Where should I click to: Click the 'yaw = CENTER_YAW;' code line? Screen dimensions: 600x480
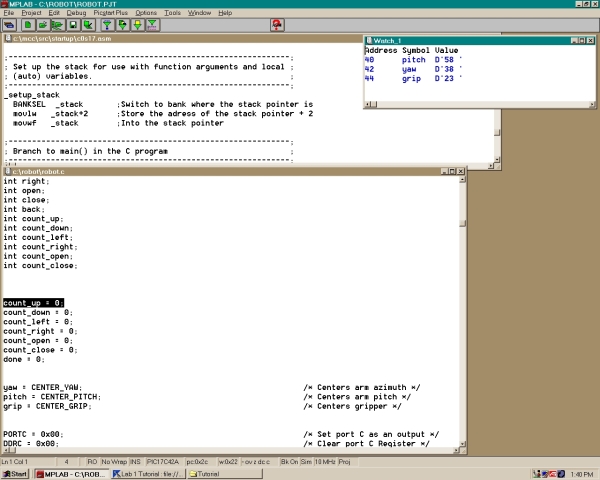(42, 387)
